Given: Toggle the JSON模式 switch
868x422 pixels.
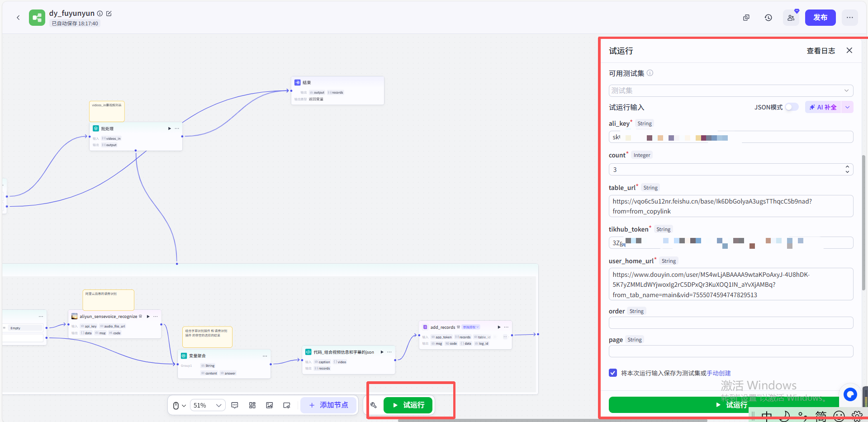Looking at the screenshot, I should point(792,107).
